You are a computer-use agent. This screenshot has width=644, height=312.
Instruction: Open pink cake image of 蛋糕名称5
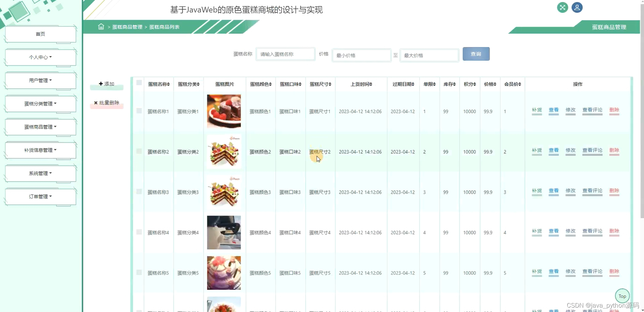[224, 273]
